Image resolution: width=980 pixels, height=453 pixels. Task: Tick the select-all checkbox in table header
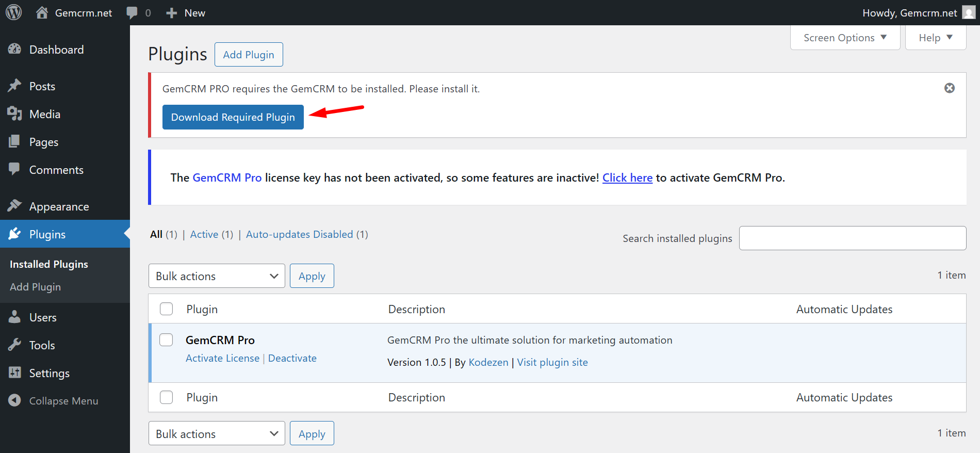point(166,309)
